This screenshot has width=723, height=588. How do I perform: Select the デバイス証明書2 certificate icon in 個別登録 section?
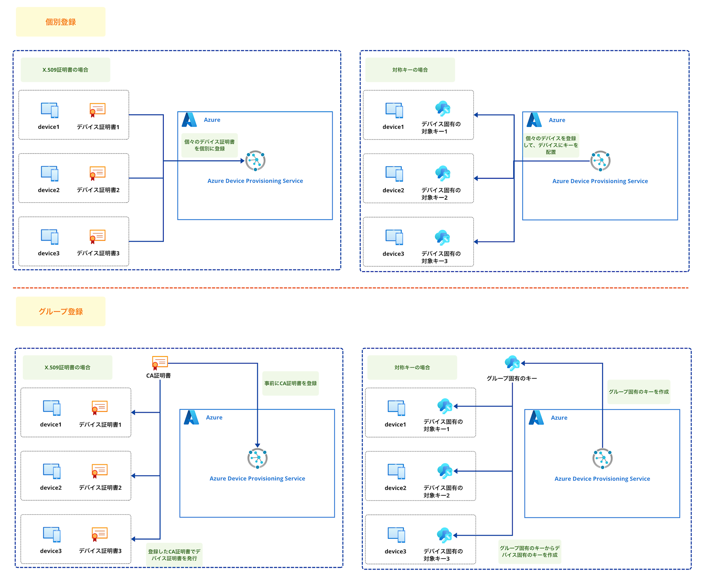97,174
